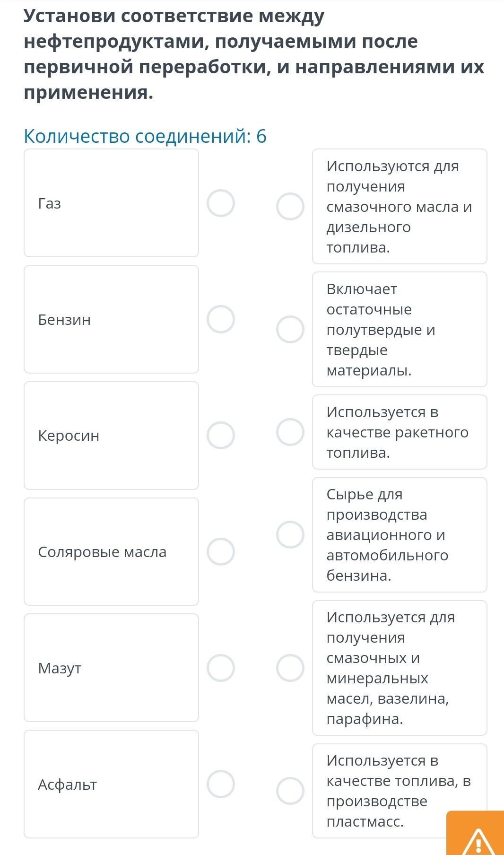504x855 pixels.
Task: Select the radio circle next to Керосин
Action: (x=221, y=435)
